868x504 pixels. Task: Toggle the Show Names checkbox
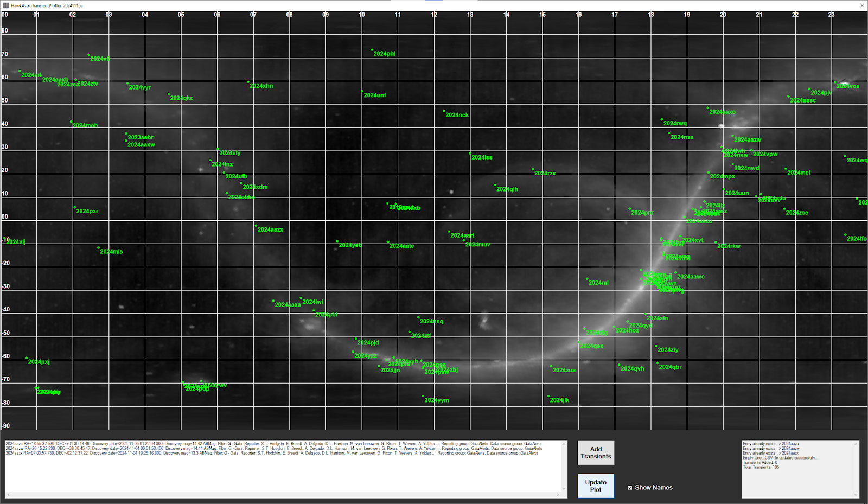[x=630, y=488]
